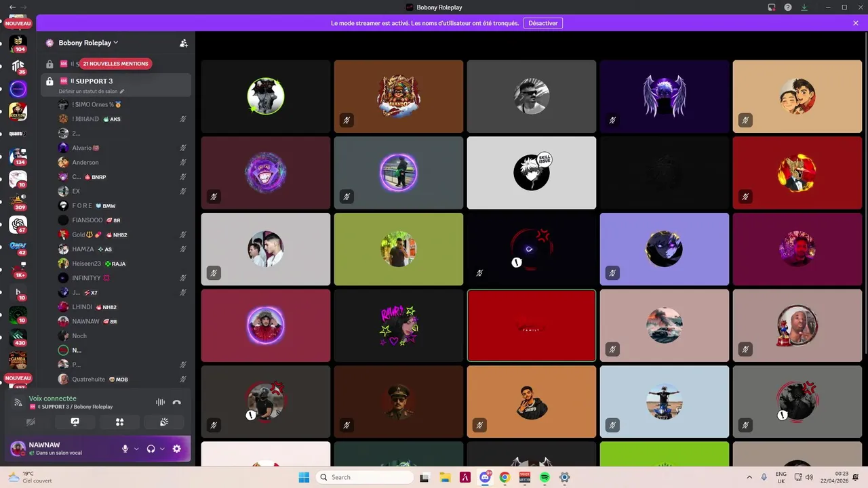Click the Désactiver streamer mode button

[542, 23]
